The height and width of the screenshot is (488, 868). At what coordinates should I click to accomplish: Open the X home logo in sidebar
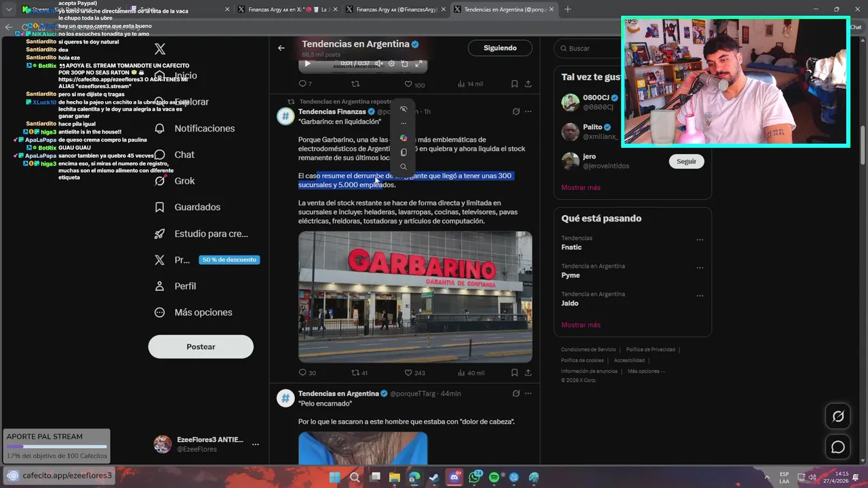(x=160, y=49)
